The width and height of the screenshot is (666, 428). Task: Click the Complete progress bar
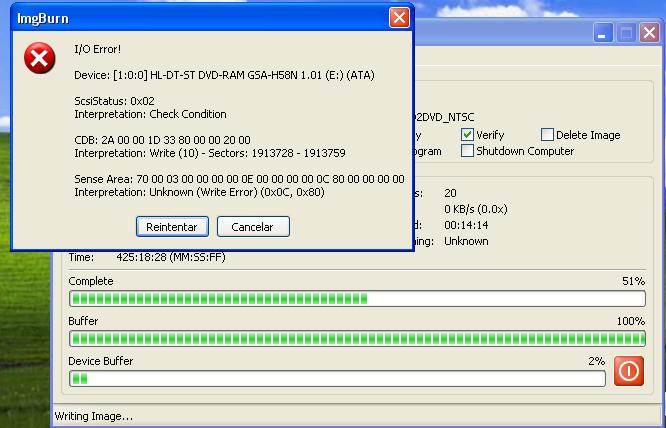[357, 299]
